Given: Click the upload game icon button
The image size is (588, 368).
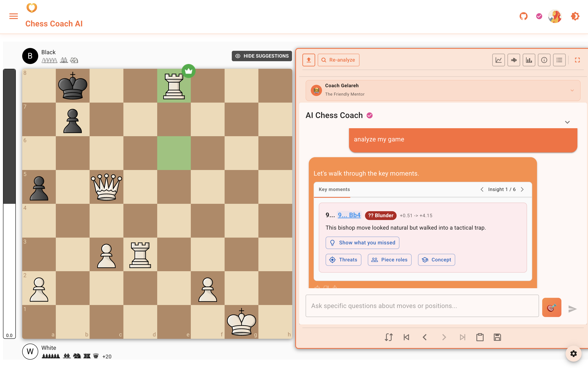Looking at the screenshot, I should coord(309,60).
